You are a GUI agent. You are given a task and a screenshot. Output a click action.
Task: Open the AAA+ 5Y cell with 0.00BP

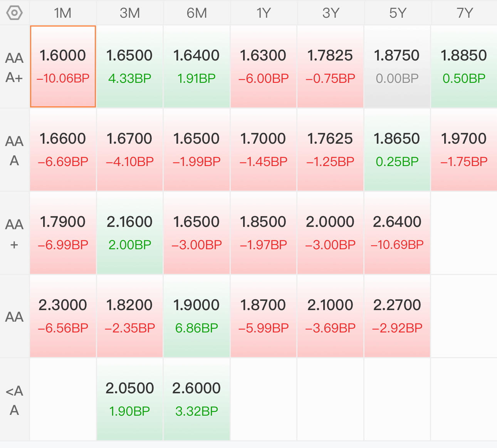[397, 67]
